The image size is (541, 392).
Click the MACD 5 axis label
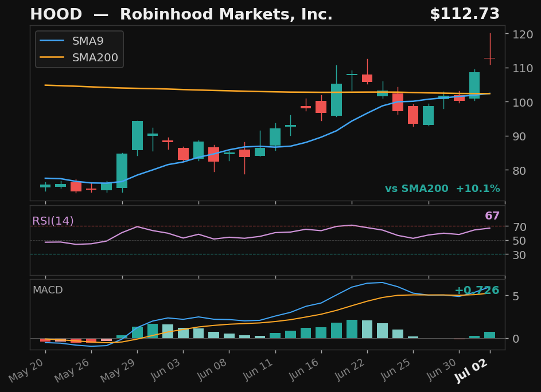pos(515,296)
